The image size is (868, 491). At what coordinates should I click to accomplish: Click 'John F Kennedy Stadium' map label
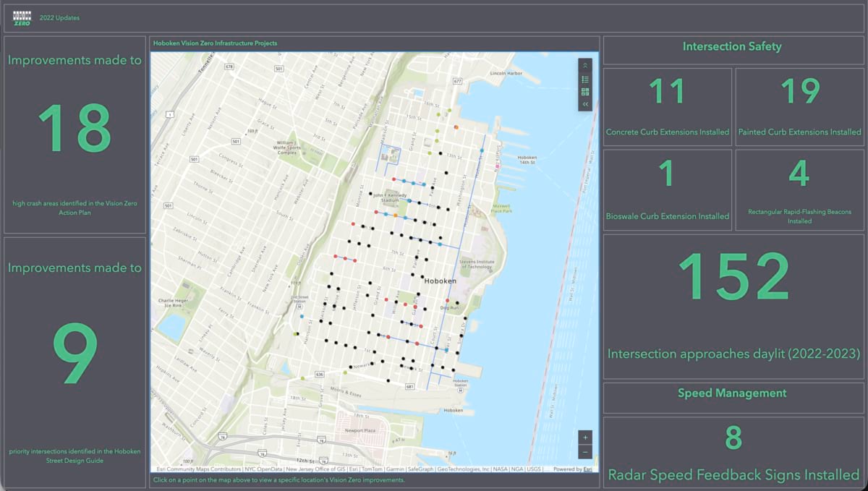391,197
